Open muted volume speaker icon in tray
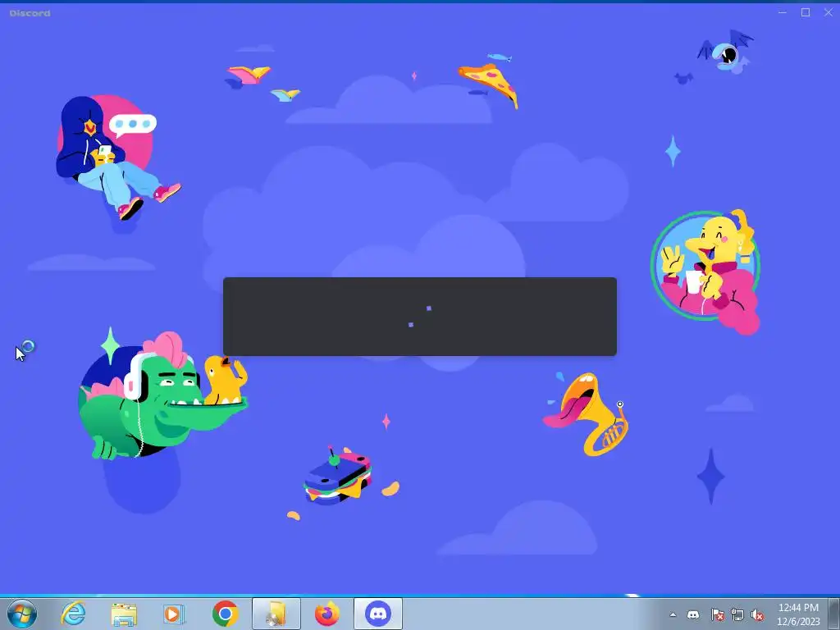 pos(757,615)
